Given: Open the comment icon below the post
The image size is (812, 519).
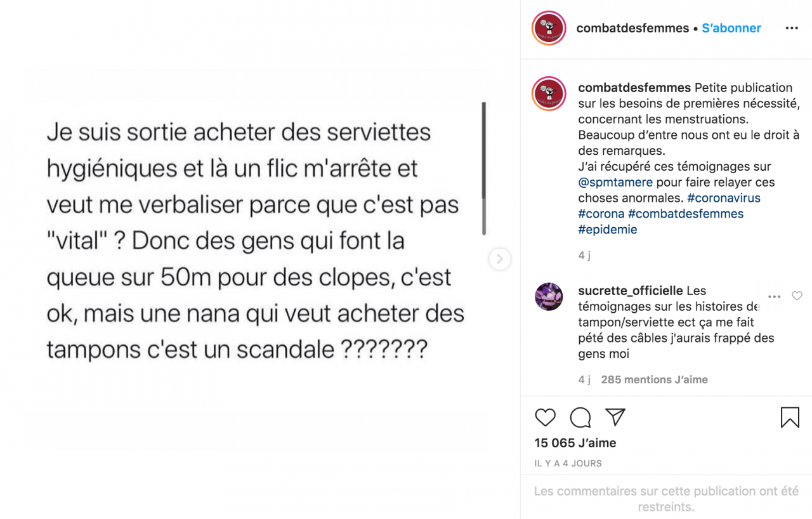Looking at the screenshot, I should coord(579,417).
